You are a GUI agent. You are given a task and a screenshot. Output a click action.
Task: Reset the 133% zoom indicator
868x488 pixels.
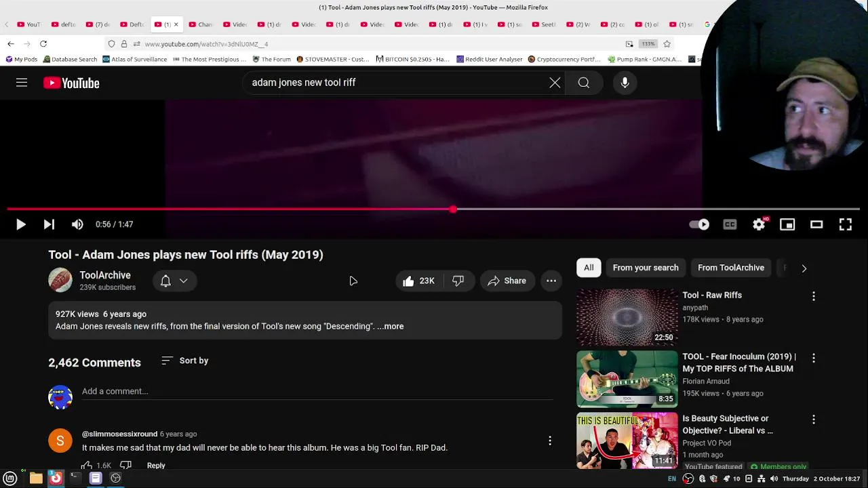648,44
